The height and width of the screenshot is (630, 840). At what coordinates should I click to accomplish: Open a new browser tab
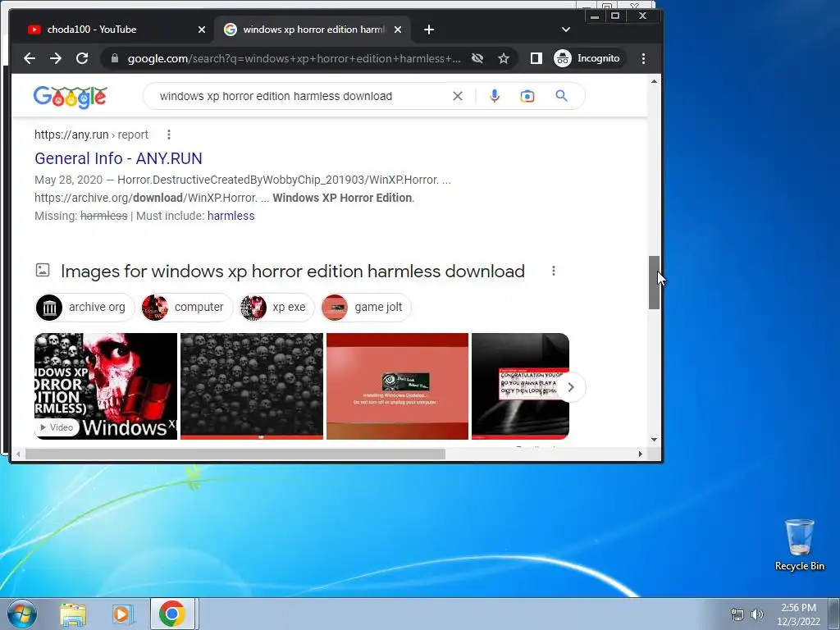point(428,30)
